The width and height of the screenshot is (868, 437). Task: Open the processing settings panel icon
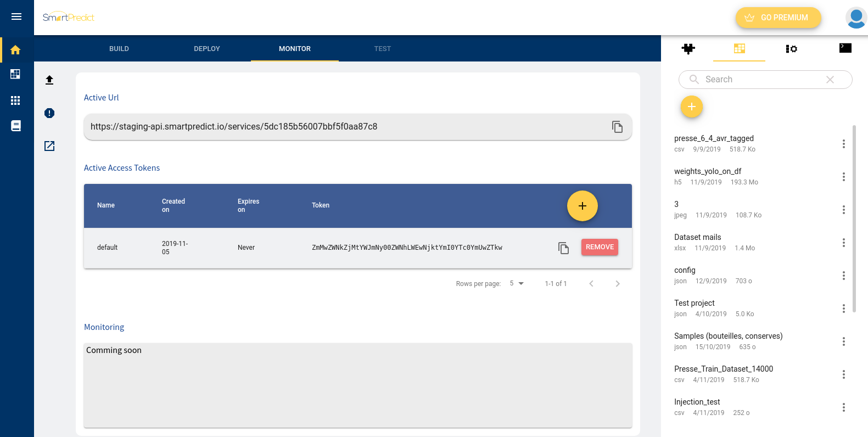(x=791, y=49)
